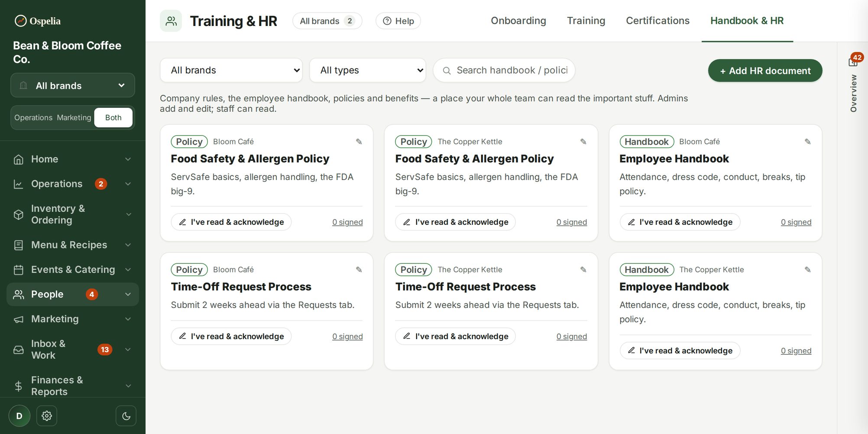Image resolution: width=868 pixels, height=434 pixels.
Task: Edit Copper Kettle Food Safety policy pencil
Action: (x=583, y=142)
